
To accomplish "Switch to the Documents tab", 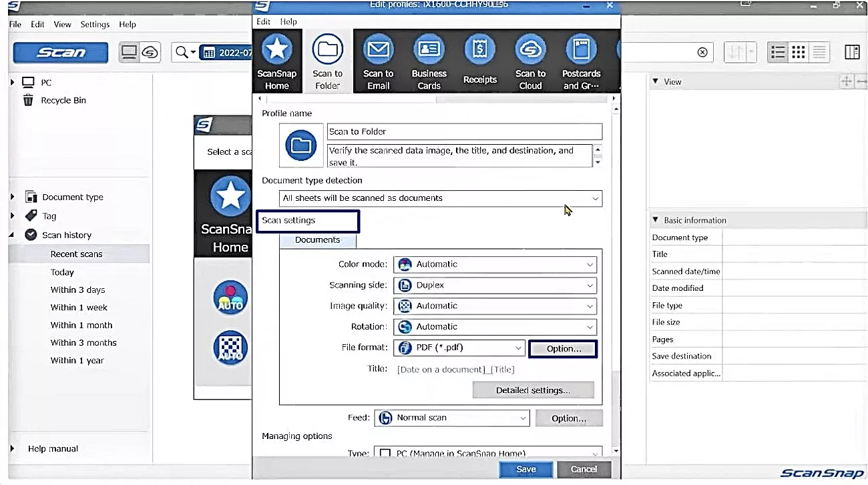I will coord(318,239).
